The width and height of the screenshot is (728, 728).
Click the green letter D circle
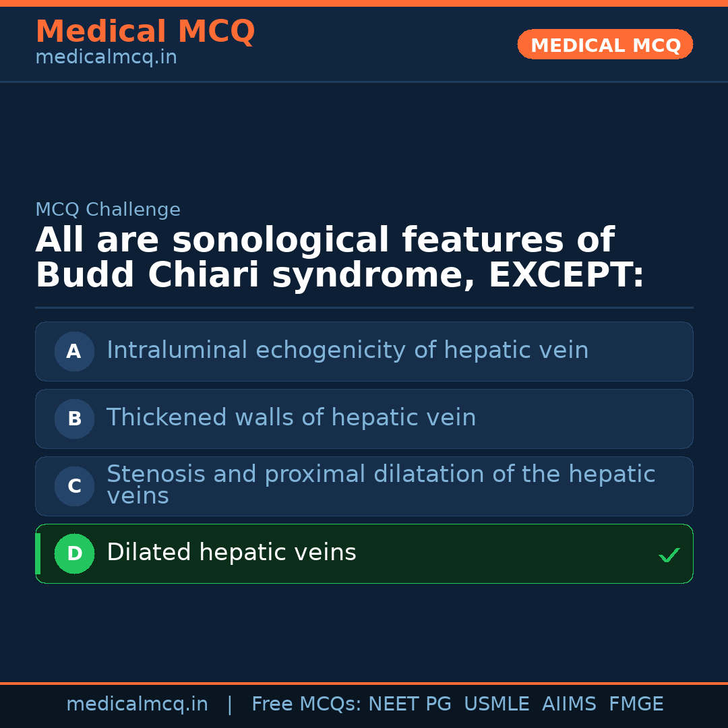(74, 553)
